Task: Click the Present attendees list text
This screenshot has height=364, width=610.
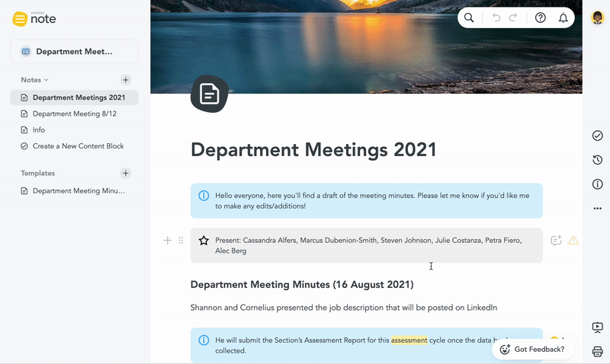Action: pyautogui.click(x=368, y=245)
